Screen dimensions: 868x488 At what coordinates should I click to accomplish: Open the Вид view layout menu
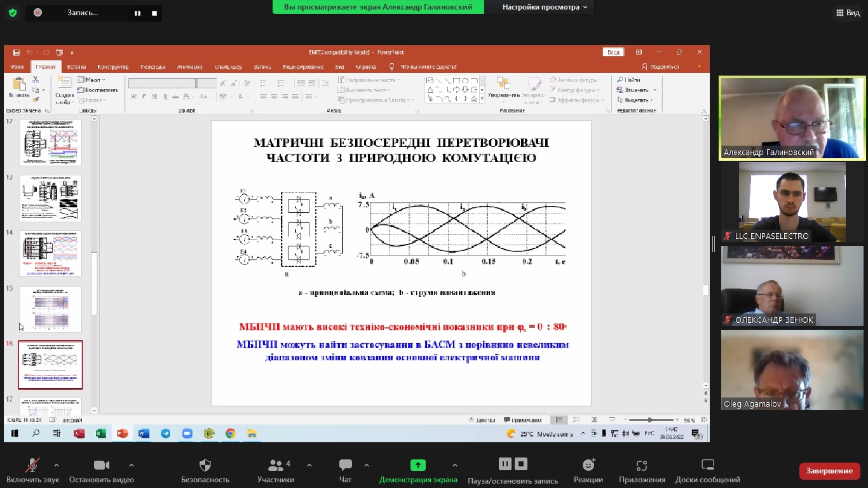click(848, 13)
